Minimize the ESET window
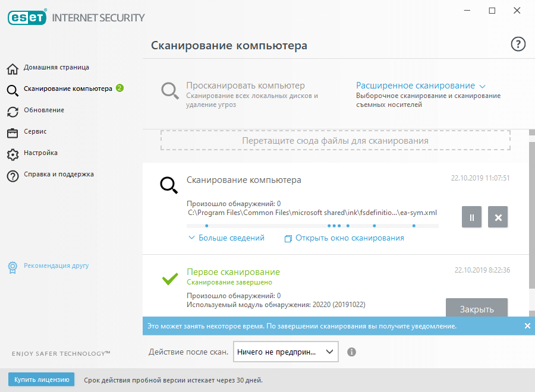This screenshot has height=392, width=535. (467, 11)
